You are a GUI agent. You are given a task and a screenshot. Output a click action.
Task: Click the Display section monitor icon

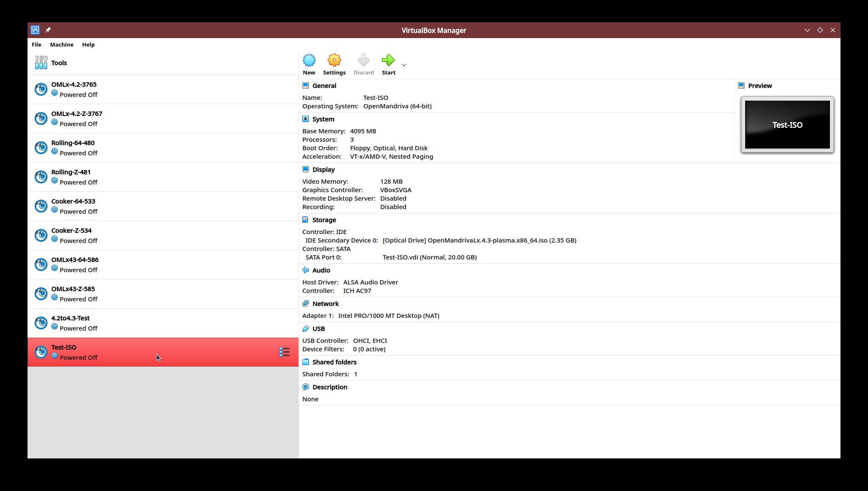click(305, 169)
